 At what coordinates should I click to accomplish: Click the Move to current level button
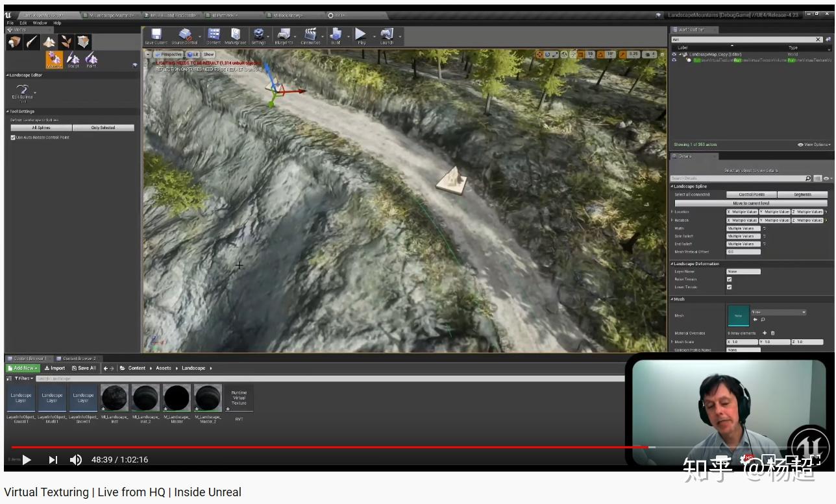pyautogui.click(x=751, y=204)
